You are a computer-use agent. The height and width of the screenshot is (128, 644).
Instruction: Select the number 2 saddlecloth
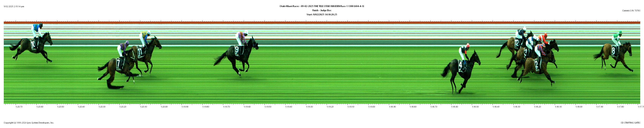pos(536,64)
